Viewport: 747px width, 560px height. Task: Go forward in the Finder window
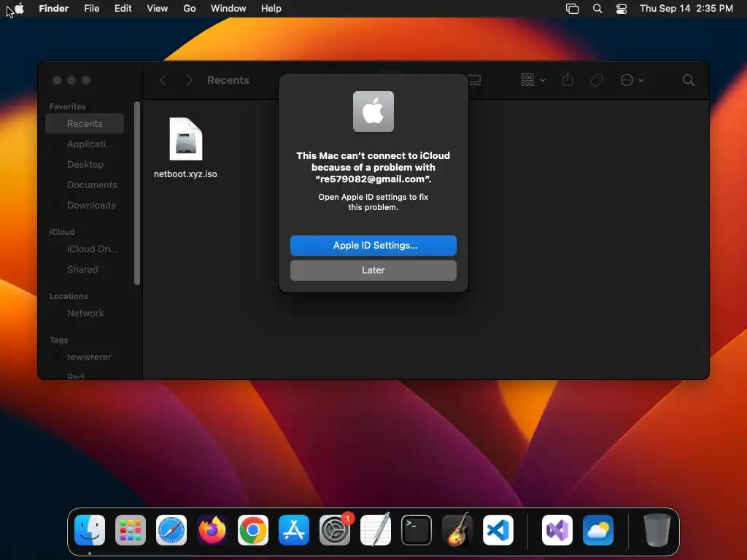(189, 80)
